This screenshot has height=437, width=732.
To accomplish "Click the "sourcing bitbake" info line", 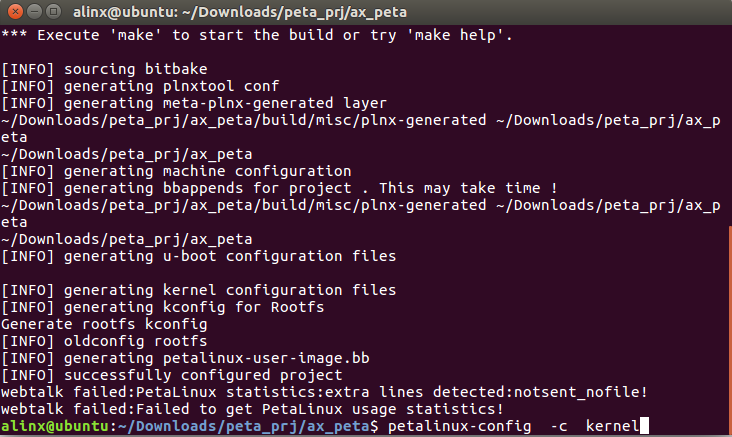I will point(104,69).
